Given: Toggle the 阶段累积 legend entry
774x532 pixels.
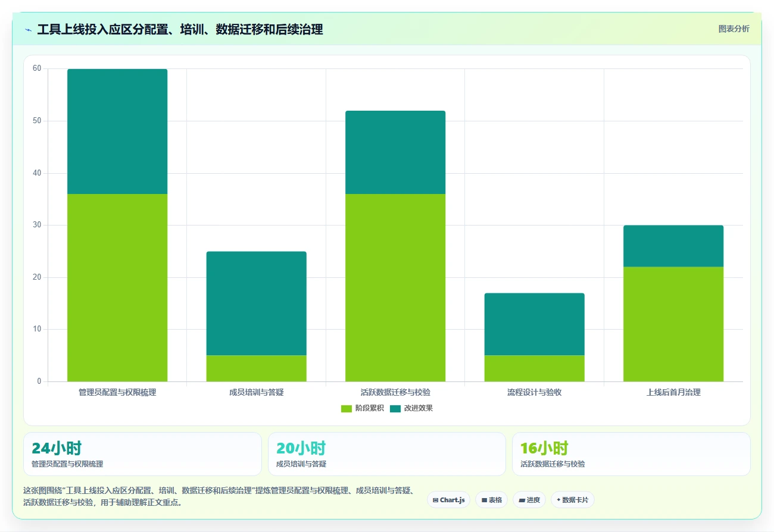Looking at the screenshot, I should click(x=362, y=408).
